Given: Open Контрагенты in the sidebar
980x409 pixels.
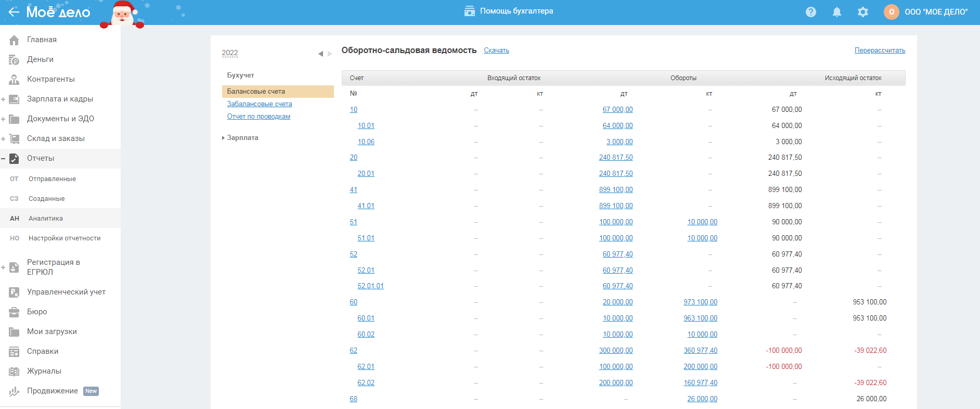Looking at the screenshot, I should pos(50,79).
